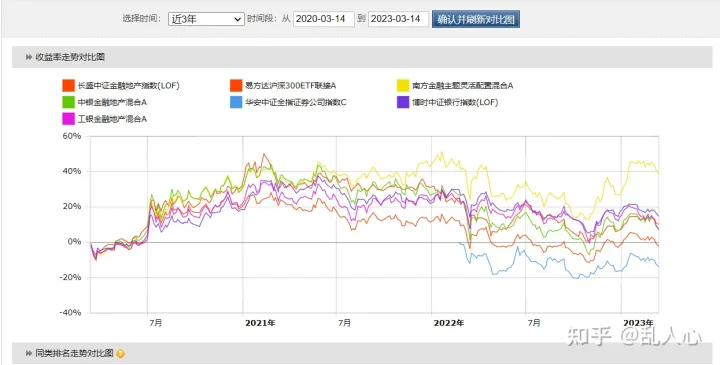Toggle the 长盛中证金融地产指数(LOF) color swatch
This screenshot has width=720, height=365.
pyautogui.click(x=68, y=85)
